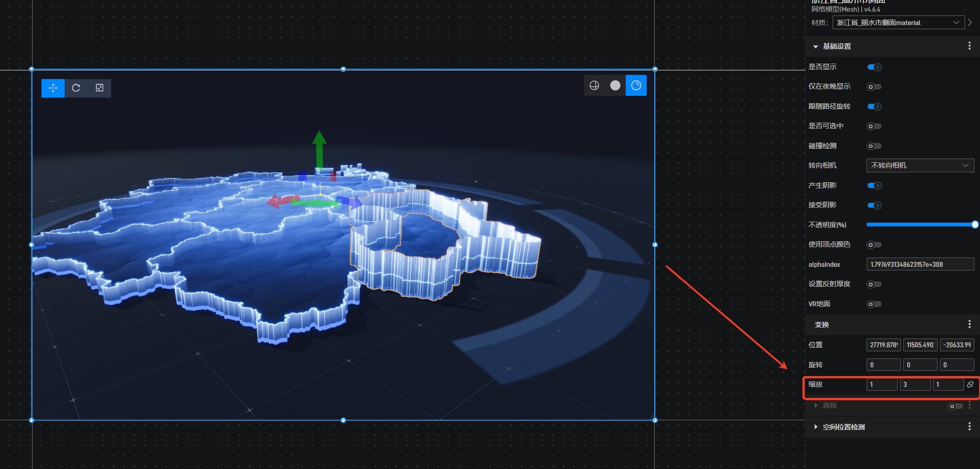The width and height of the screenshot is (980, 469).
Task: Select the rotate tool in viewport
Action: point(76,88)
